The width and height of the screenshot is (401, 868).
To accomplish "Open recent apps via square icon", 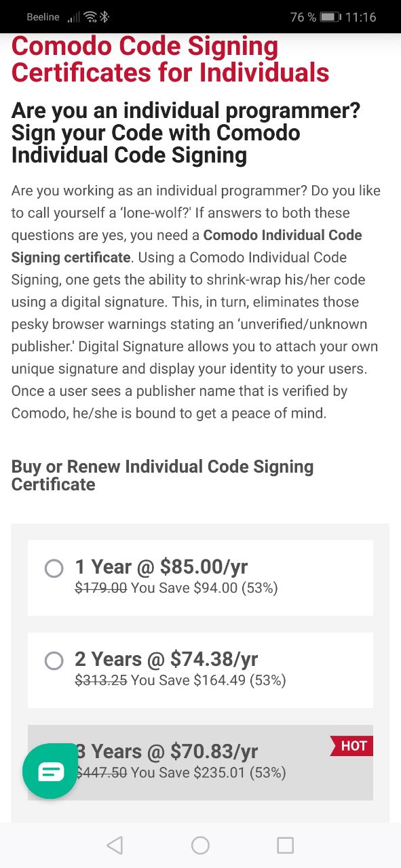I will coord(286,845).
